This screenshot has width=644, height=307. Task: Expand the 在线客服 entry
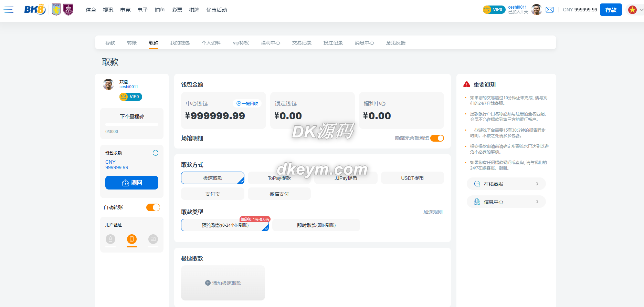pyautogui.click(x=506, y=184)
